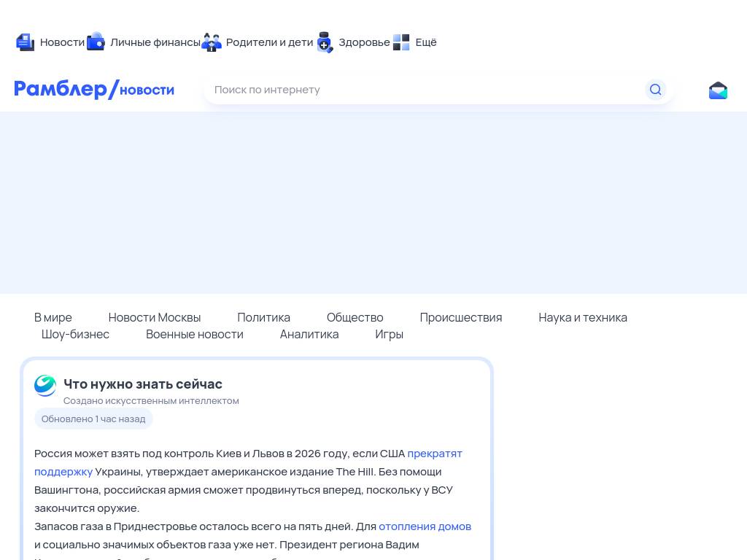The height and width of the screenshot is (560, 747).
Task: Type in the Поиск по интернету field
Action: (423, 90)
